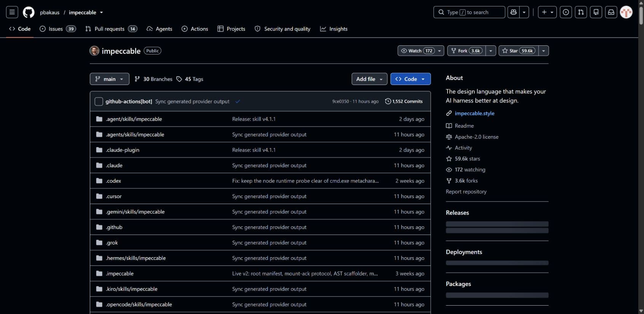Image resolution: width=644 pixels, height=314 pixels.
Task: Open the pull requests icon in header
Action: 581,12
